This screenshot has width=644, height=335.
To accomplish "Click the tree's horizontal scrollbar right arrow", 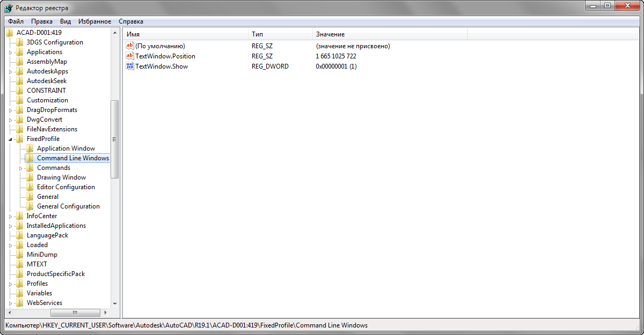I will [x=106, y=312].
